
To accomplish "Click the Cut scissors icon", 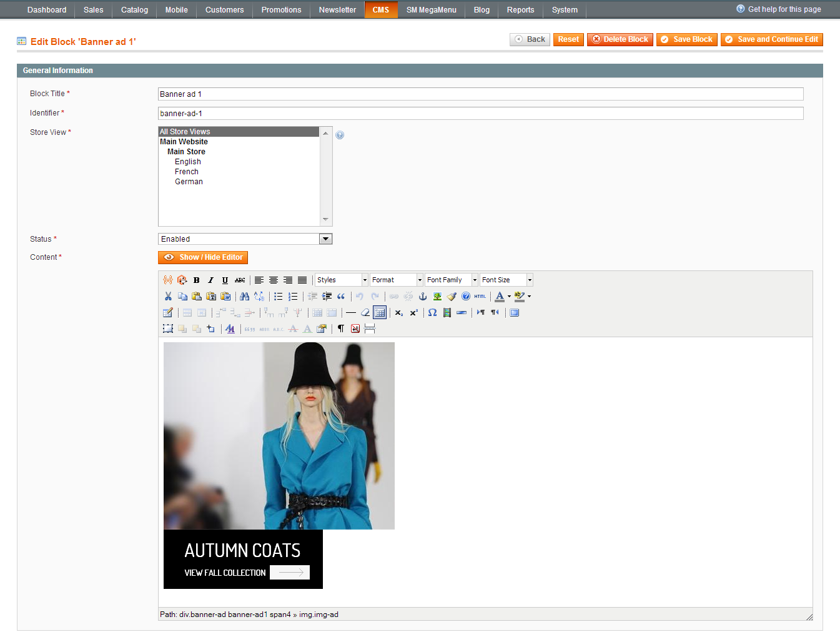I will [167, 296].
